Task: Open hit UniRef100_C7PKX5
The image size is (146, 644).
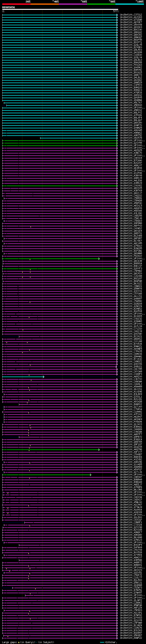Action: click(131, 352)
